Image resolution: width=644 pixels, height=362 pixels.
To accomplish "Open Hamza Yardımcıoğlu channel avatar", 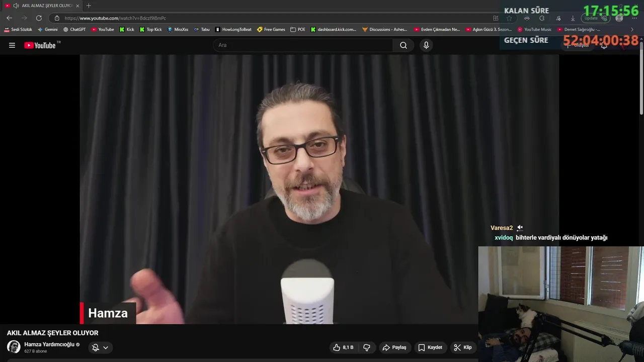I will pos(14,347).
